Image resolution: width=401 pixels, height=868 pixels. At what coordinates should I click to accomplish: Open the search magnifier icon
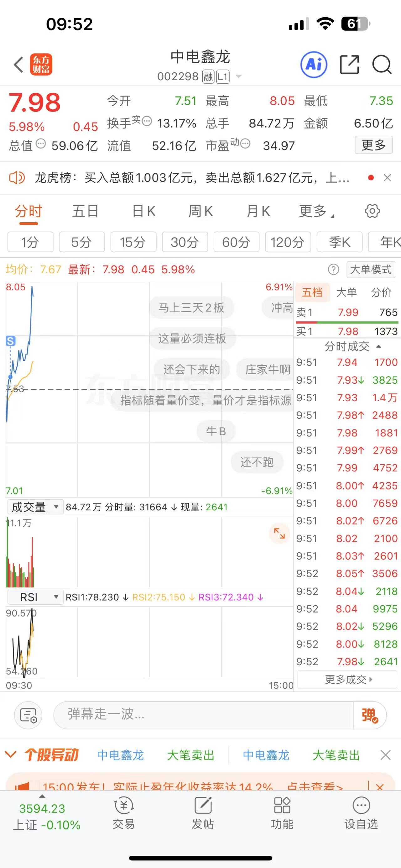pos(382,64)
